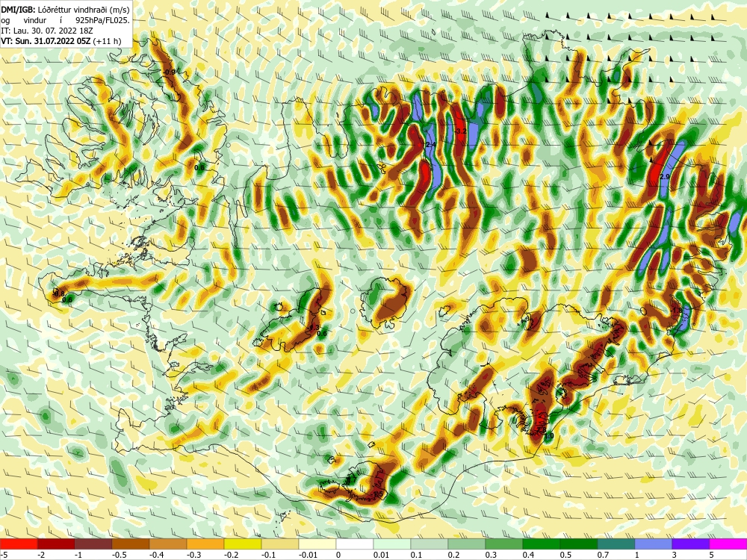Image resolution: width=747 pixels, height=560 pixels.
Task: Pick the dark red -2 legend swatch
Action: click(56, 544)
